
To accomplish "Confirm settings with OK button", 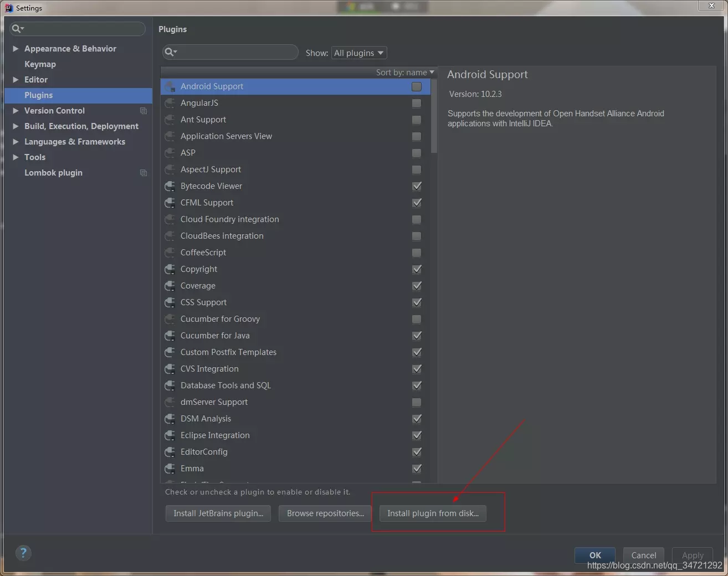I will [595, 555].
